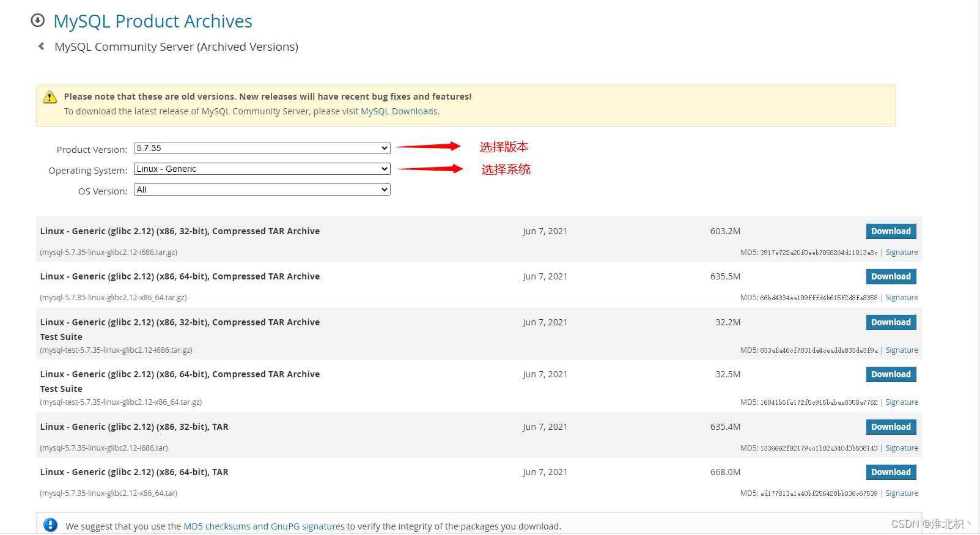The width and height of the screenshot is (980, 535).
Task: Download the 64-bit Test Suite archive 32.5M
Action: 891,374
